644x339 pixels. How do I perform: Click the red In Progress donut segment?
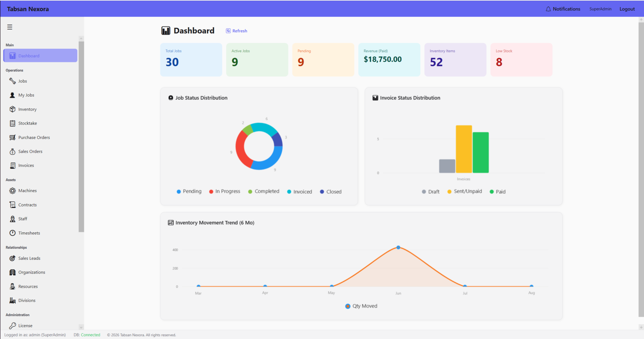pos(240,149)
